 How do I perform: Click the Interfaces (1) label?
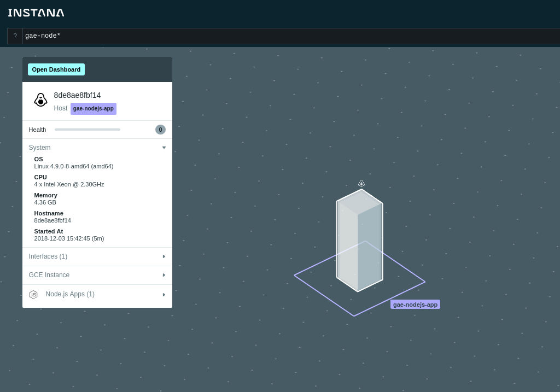click(48, 256)
